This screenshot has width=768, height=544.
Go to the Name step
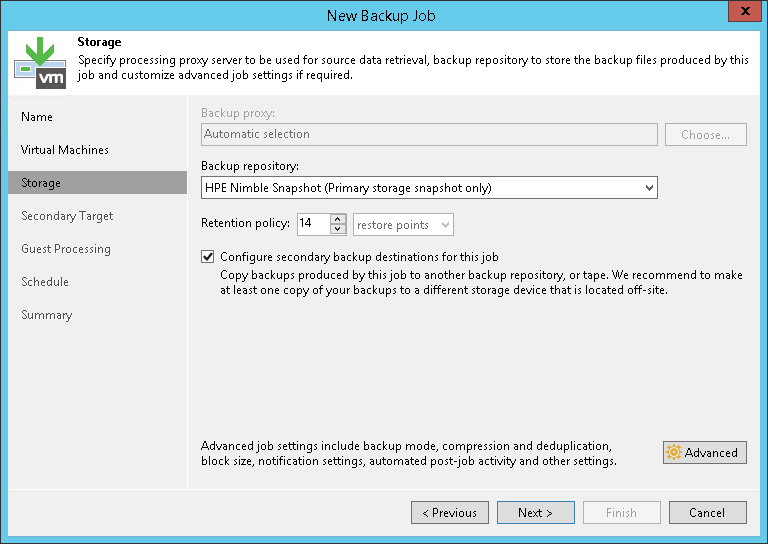(x=37, y=117)
